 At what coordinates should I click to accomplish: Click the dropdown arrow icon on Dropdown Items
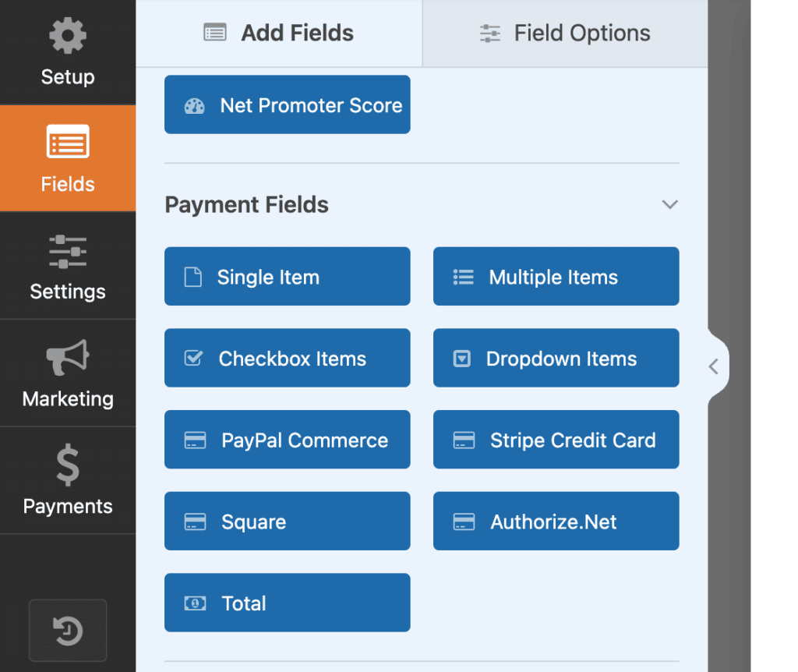pyautogui.click(x=461, y=358)
